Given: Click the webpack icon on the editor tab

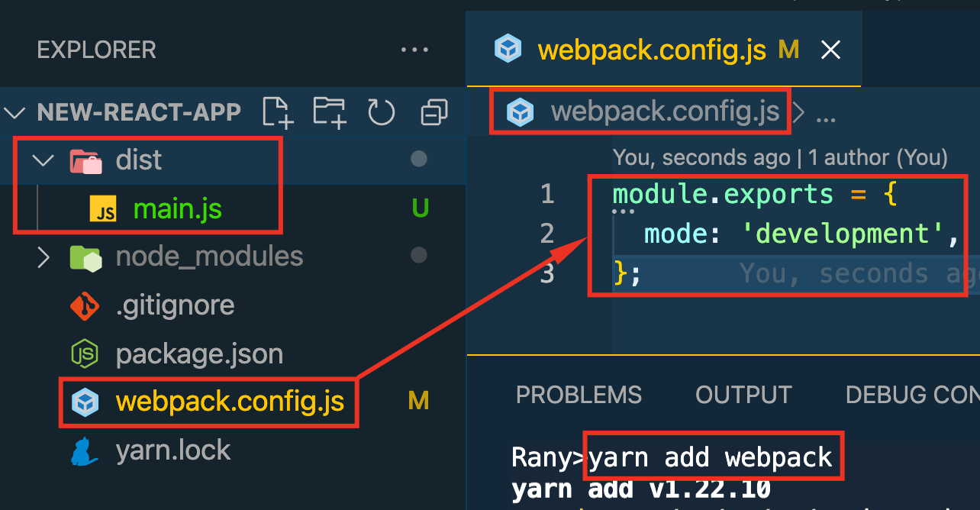Looking at the screenshot, I should (508, 48).
